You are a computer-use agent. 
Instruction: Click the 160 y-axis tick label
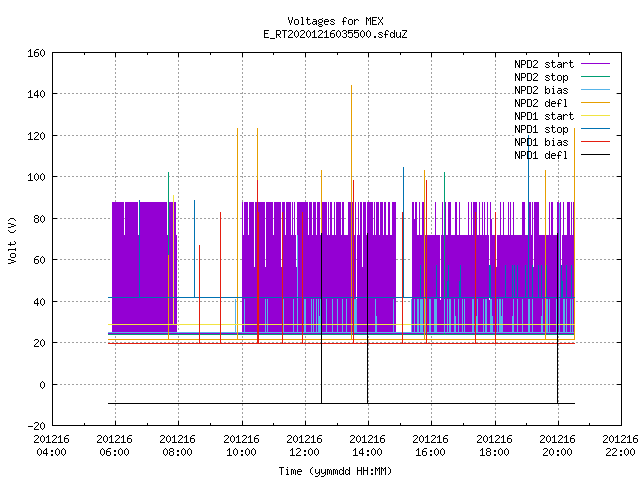36,53
